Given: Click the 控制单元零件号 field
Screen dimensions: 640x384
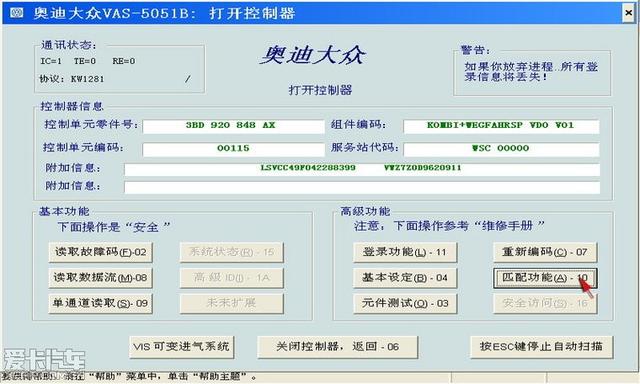Looking at the screenshot, I should [x=233, y=126].
